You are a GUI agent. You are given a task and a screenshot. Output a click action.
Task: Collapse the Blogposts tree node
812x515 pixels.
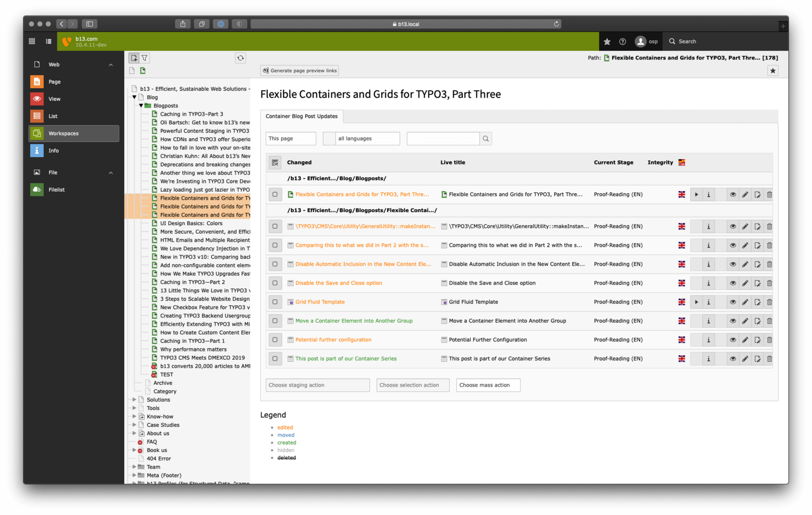pos(141,105)
